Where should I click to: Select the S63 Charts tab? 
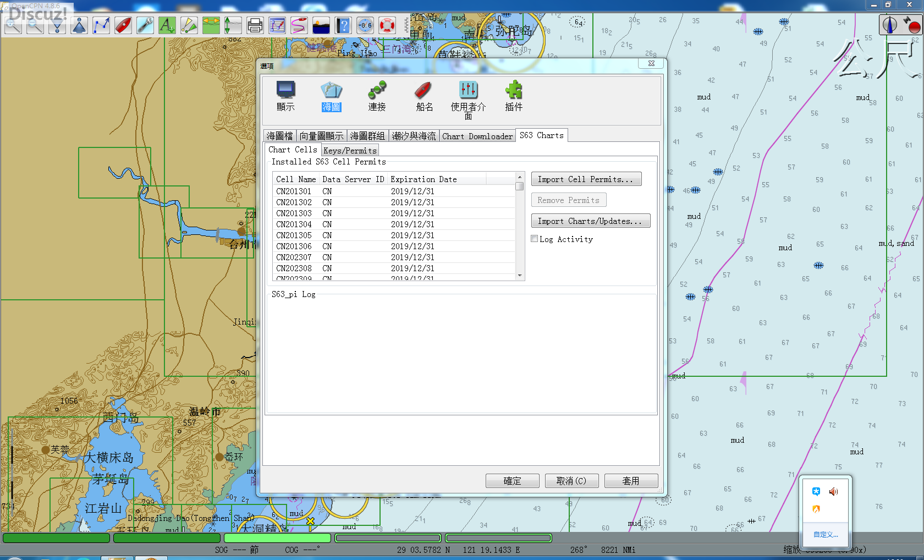point(542,135)
